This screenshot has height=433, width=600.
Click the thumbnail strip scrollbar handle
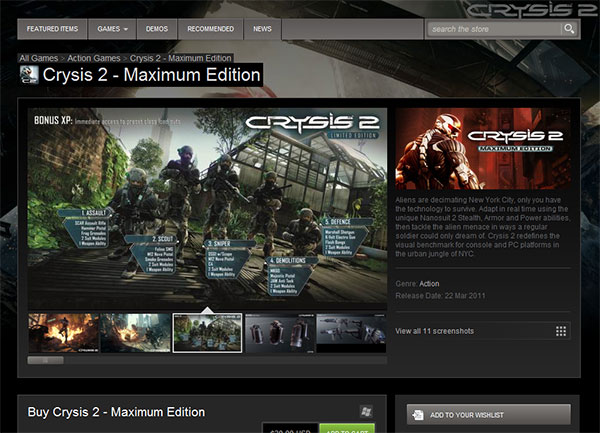[x=46, y=360]
